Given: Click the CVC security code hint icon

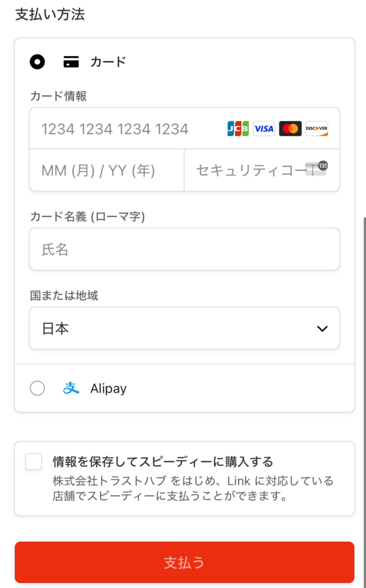Looking at the screenshot, I should (317, 168).
